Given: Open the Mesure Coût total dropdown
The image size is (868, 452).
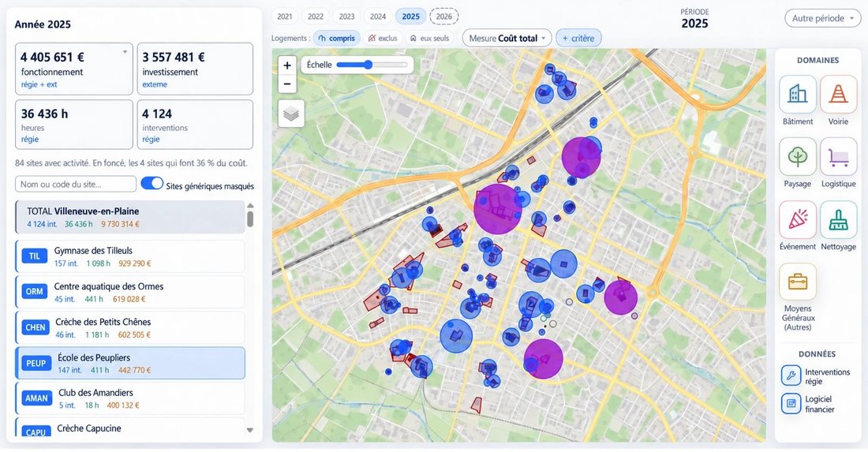Looking at the screenshot, I should point(507,38).
